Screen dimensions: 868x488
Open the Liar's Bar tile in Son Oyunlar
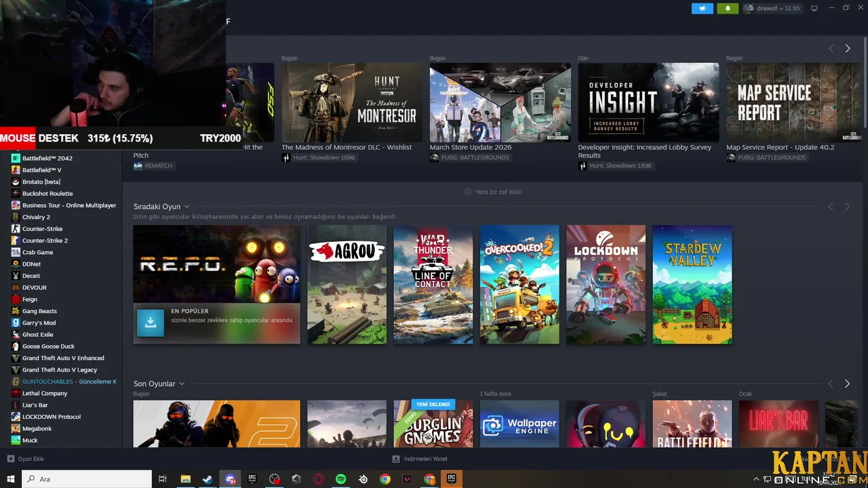778,424
